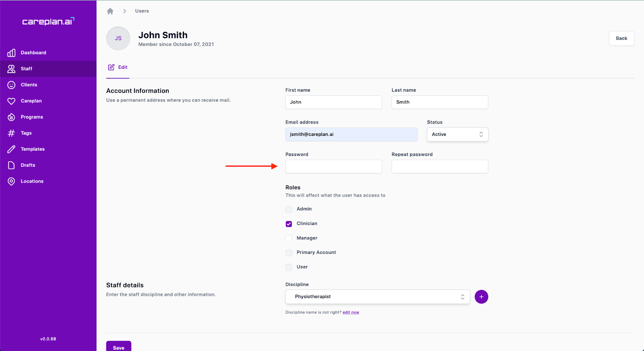Uncheck the Clinician role checkbox
This screenshot has width=644, height=351.
click(289, 224)
